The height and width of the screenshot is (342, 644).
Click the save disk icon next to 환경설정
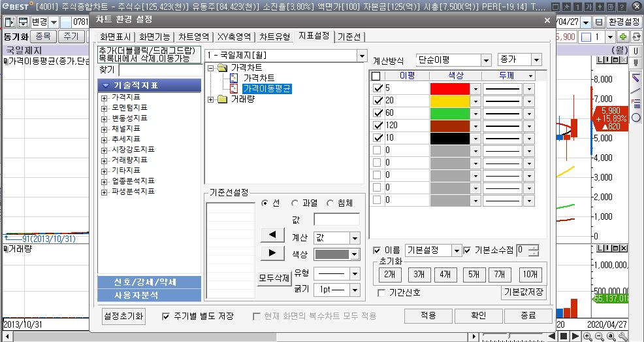click(x=599, y=22)
